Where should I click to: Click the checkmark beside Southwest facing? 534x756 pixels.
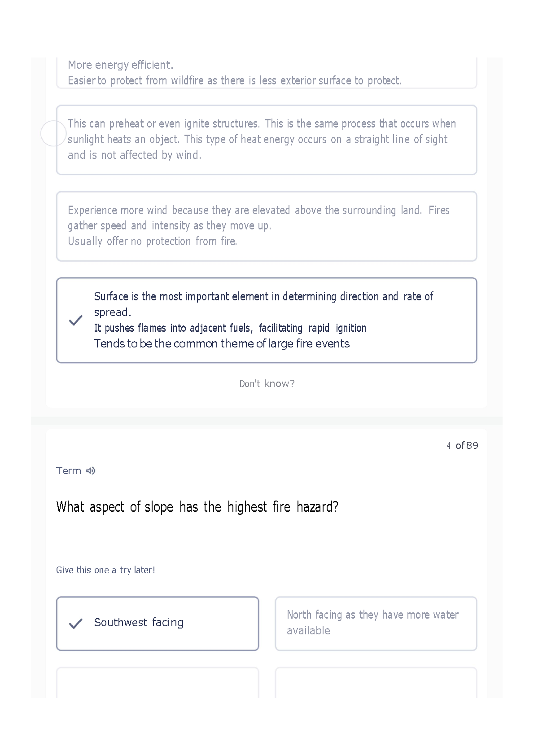click(76, 623)
